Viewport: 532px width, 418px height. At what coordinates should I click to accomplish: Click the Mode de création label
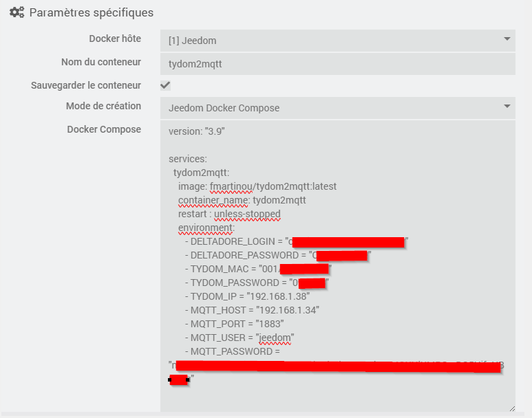[x=103, y=106]
